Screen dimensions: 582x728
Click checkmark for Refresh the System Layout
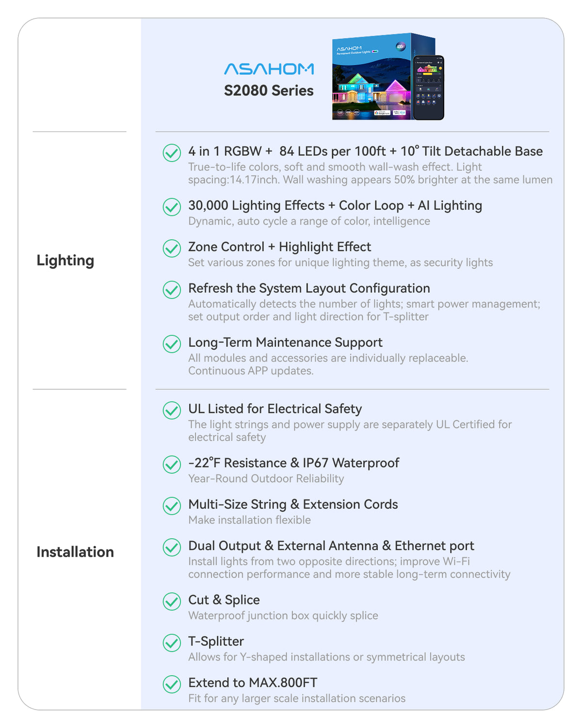(172, 290)
